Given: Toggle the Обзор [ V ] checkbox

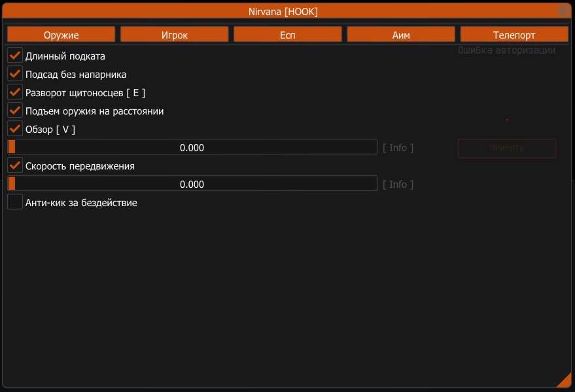Looking at the screenshot, I should pyautogui.click(x=15, y=129).
